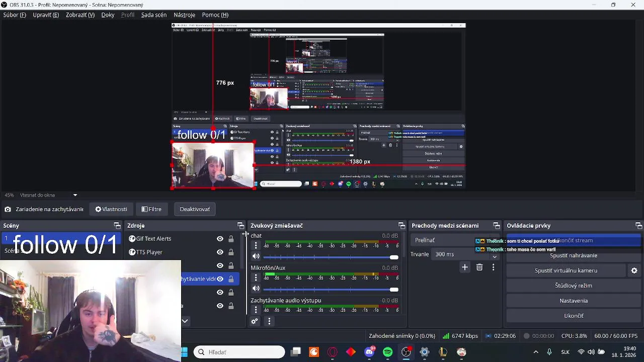Open Nastavenia settings
This screenshot has height=362, width=644.
573,301
